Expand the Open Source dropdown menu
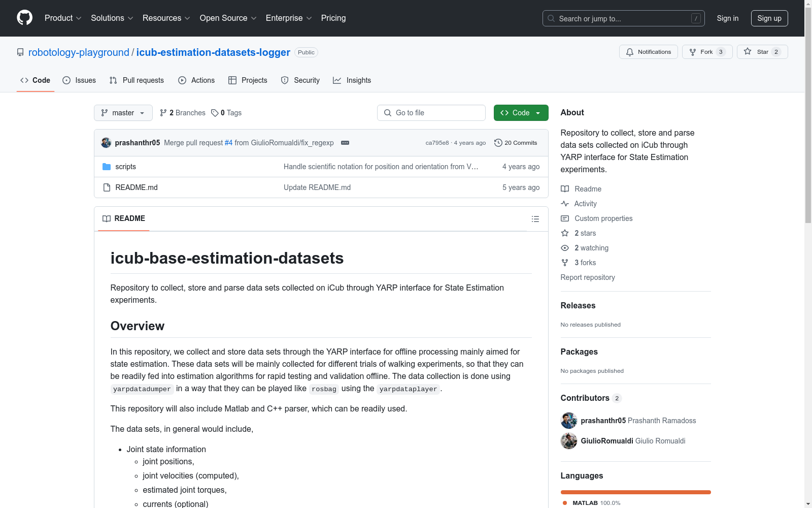 click(228, 18)
